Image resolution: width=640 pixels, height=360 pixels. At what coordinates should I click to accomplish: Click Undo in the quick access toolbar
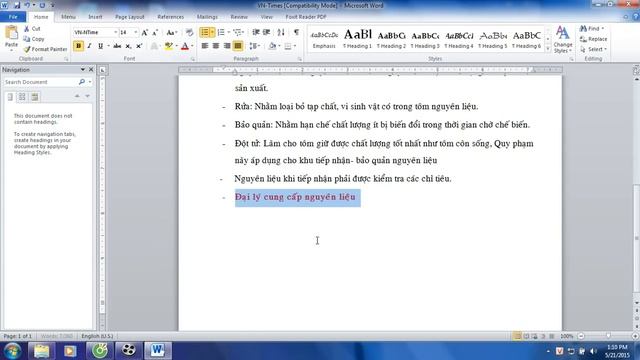point(27,5)
